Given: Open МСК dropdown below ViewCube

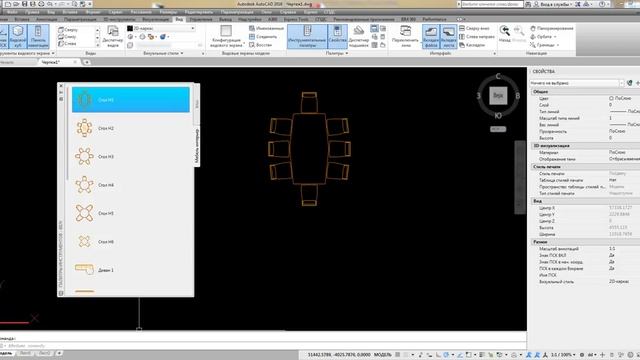Looking at the screenshot, I should [x=498, y=129].
